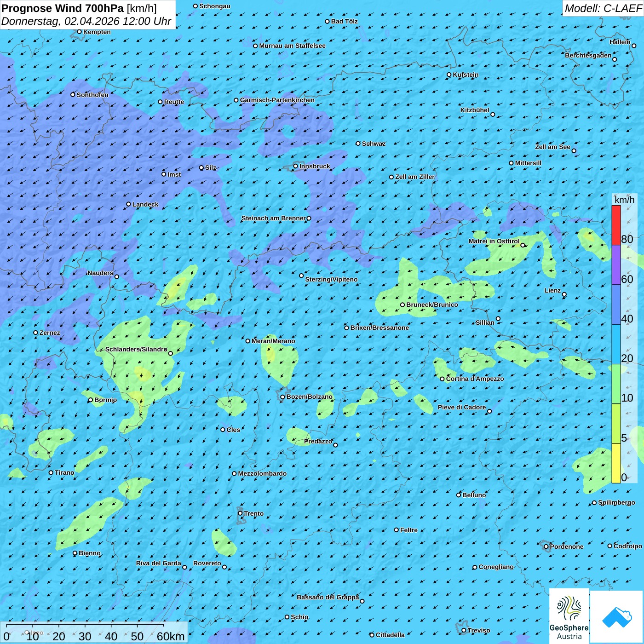Image resolution: width=644 pixels, height=644 pixels.
Task: Click the 'Modell: C-LAEF' label
Action: click(x=603, y=8)
